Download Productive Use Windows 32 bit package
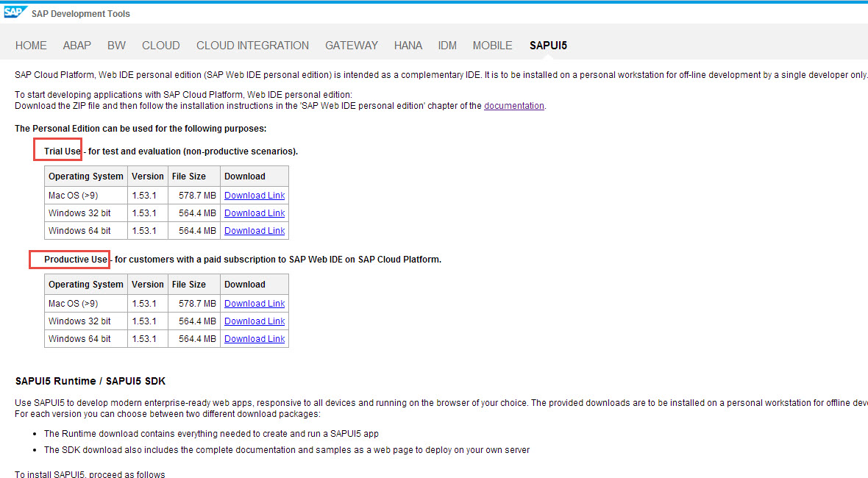Screen dimensions: 868x478 (255, 321)
